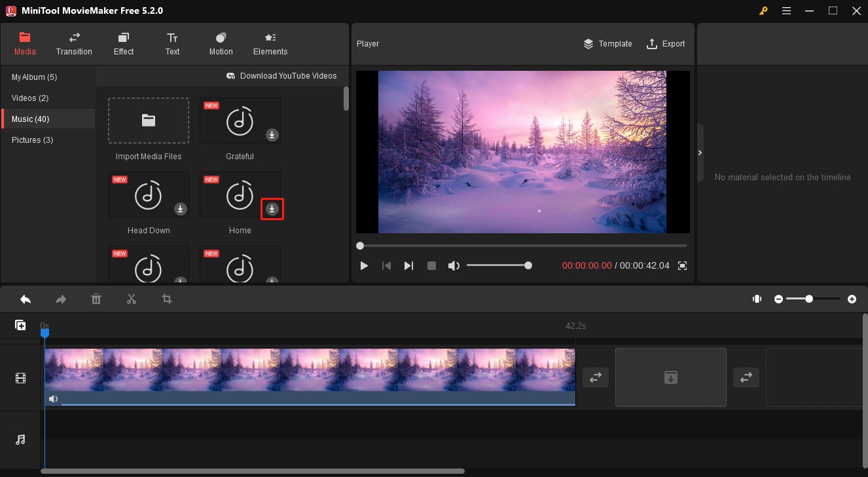The width and height of the screenshot is (868, 477).
Task: Open the Effect tab
Action: click(123, 44)
